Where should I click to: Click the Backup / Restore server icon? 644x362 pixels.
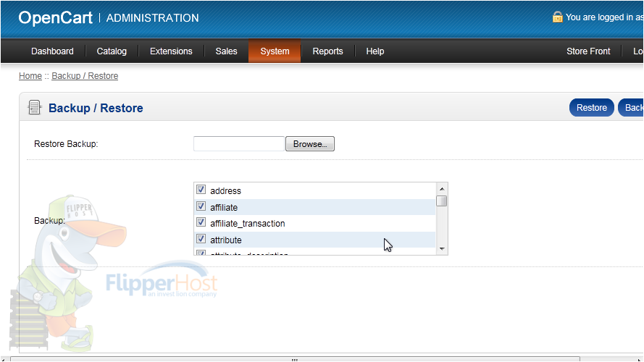[34, 108]
